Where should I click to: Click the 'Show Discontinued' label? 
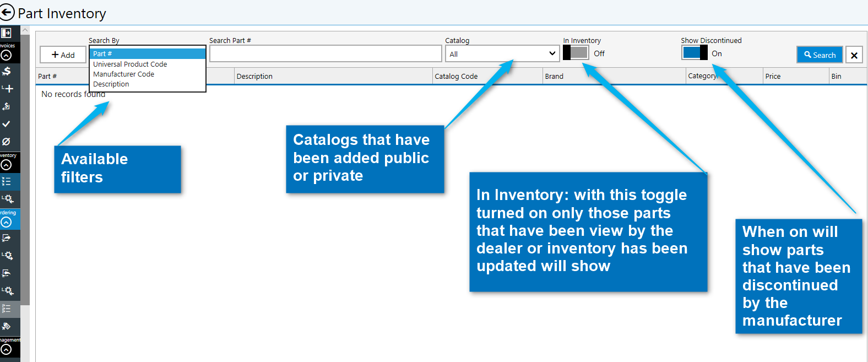pyautogui.click(x=711, y=40)
